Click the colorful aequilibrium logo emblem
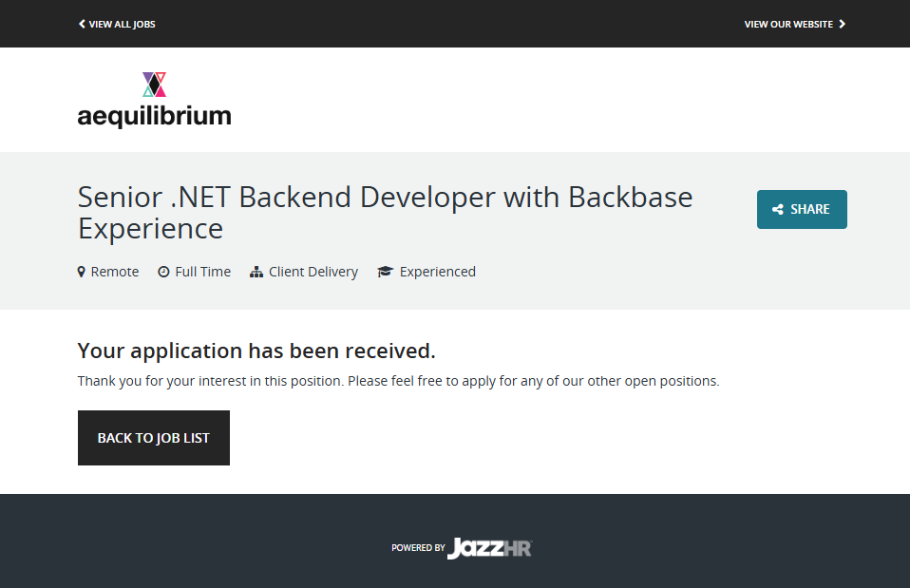Viewport: 910px width, 588px height. tap(155, 85)
